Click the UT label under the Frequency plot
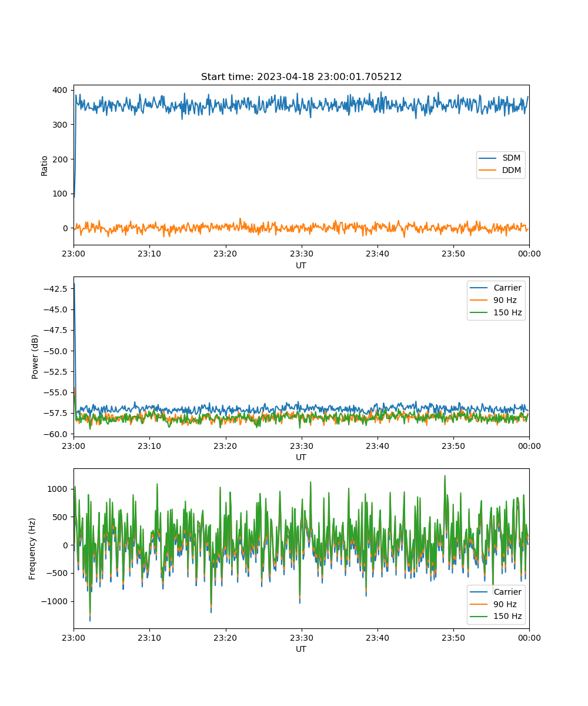The width and height of the screenshot is (588, 706). (301, 650)
